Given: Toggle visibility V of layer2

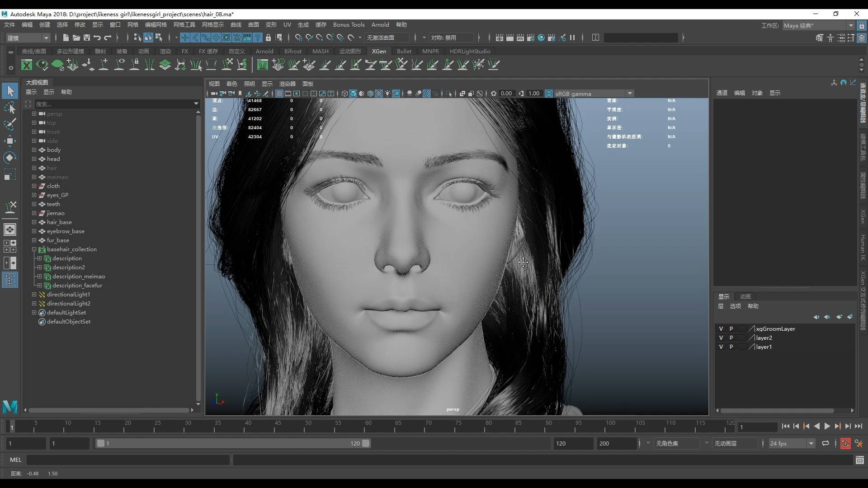Looking at the screenshot, I should point(721,338).
